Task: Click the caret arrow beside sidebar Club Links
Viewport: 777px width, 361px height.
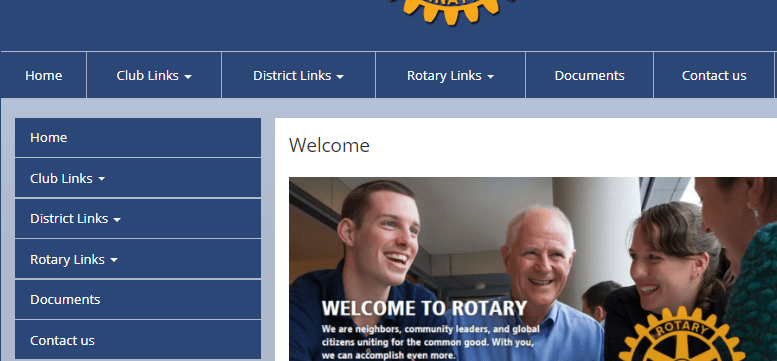Action: [102, 179]
